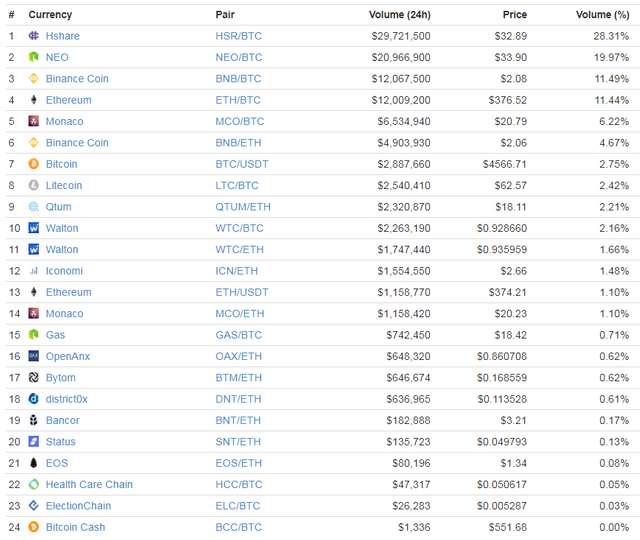
Task: Open the NEO/BTC pair link
Action: point(239,57)
